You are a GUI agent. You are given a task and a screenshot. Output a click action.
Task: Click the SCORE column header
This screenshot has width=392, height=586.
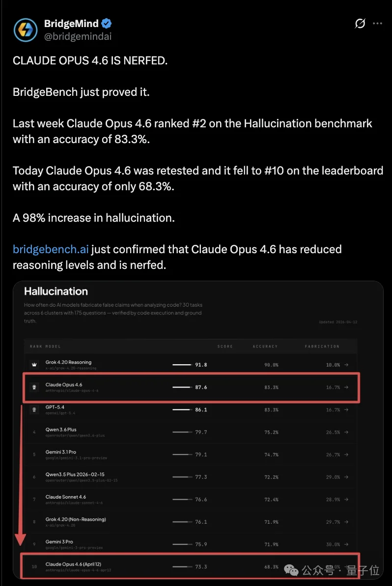pos(225,347)
